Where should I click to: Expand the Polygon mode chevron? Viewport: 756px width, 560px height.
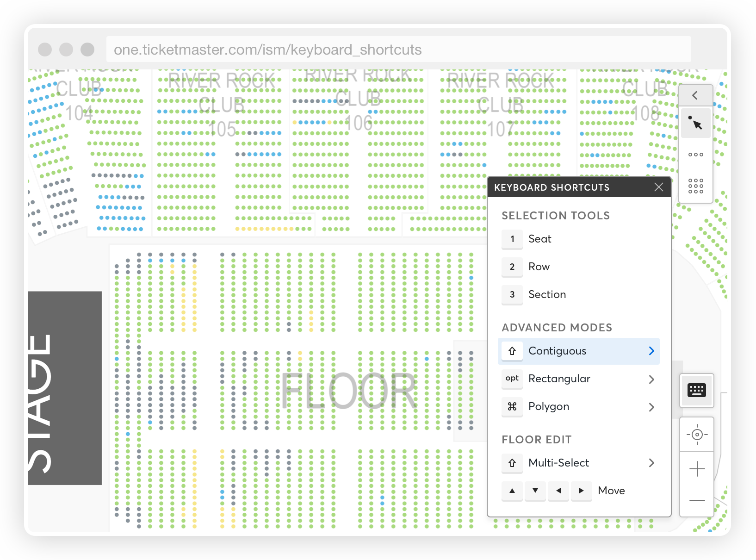[x=651, y=407]
